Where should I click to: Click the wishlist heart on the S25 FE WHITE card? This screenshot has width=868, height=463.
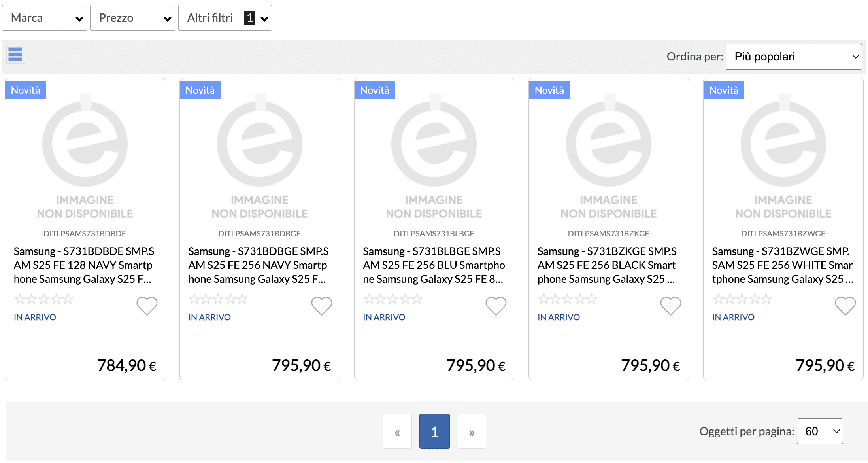coord(845,306)
